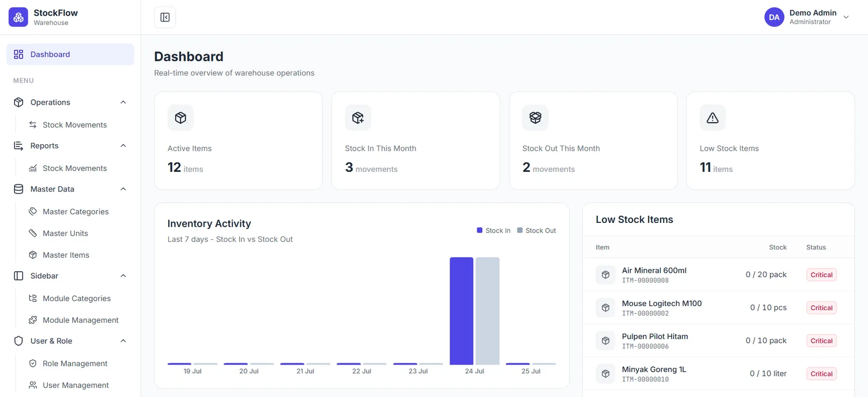Click the Stock In This Month package icon
Screen dimensions: 868x397
[x=358, y=118]
